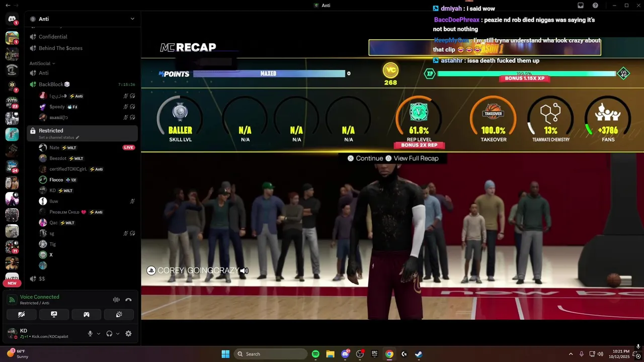Expand microphone input device options arrow
Viewport: 644px width, 362px height.
[x=99, y=333]
